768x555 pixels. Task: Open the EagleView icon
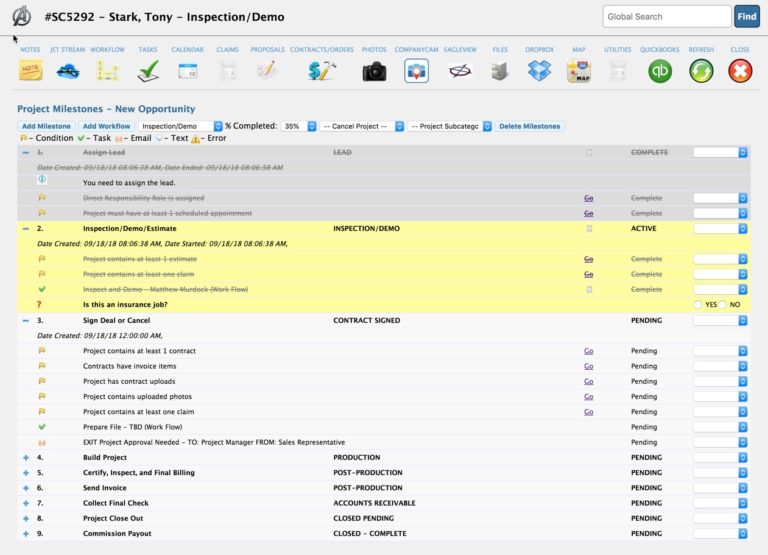460,71
